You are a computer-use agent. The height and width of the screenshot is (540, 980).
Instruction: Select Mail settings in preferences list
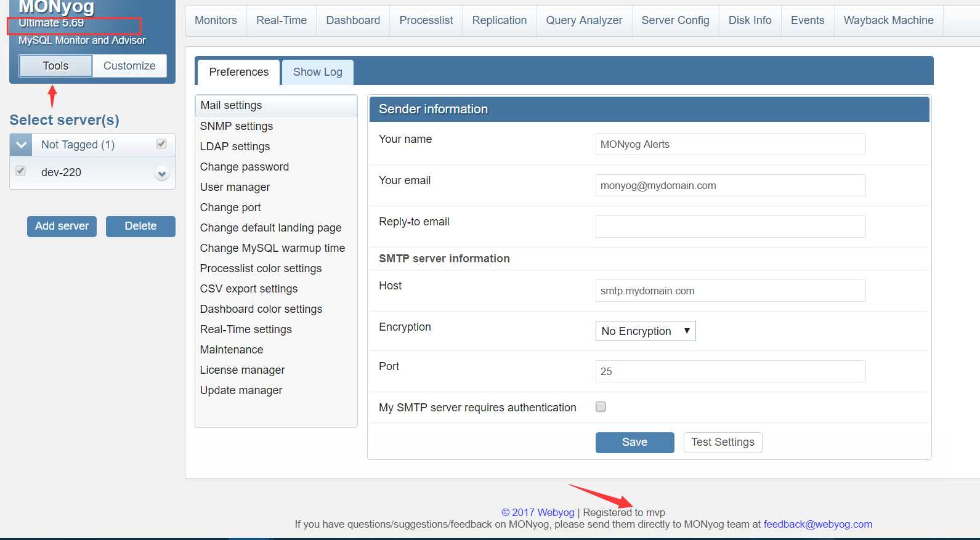[x=276, y=105]
